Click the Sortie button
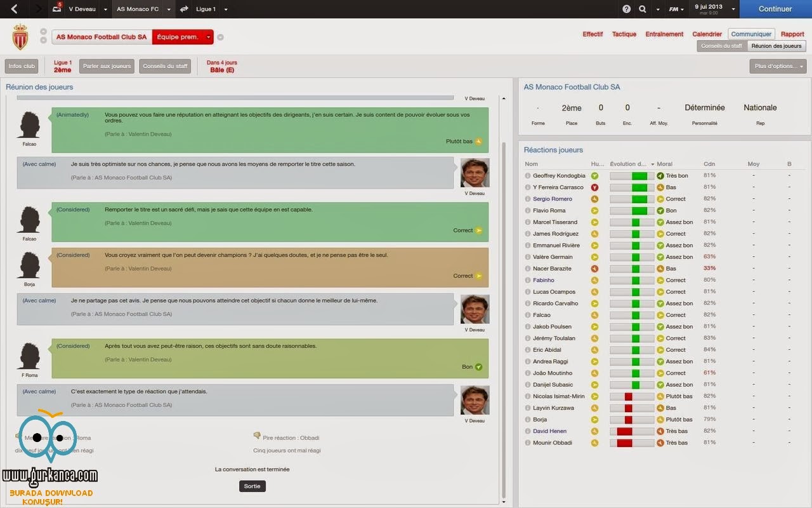 [252, 486]
